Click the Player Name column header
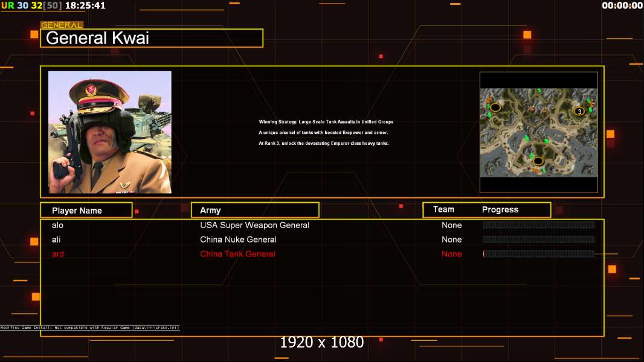Image resolution: width=644 pixels, height=362 pixels. pyautogui.click(x=86, y=211)
